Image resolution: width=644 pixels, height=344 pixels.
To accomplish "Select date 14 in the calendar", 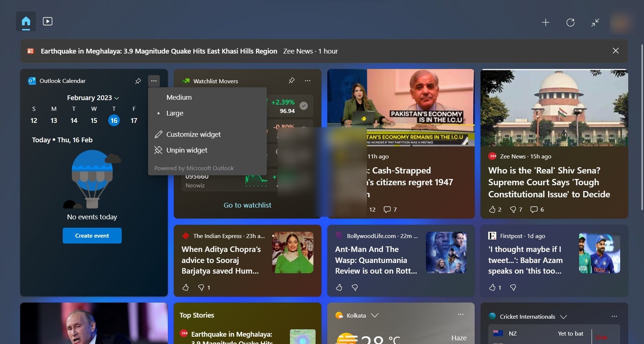I will point(74,120).
